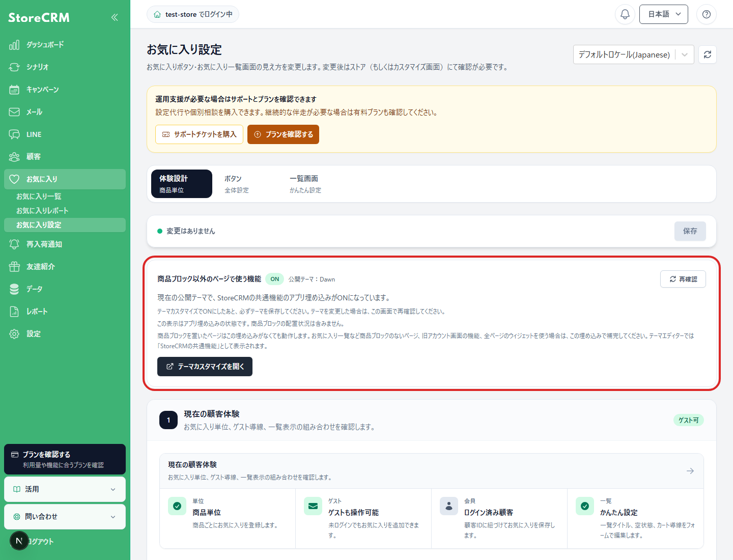Image resolution: width=733 pixels, height=560 pixels.
Task: Click the N user avatar
Action: [19, 541]
